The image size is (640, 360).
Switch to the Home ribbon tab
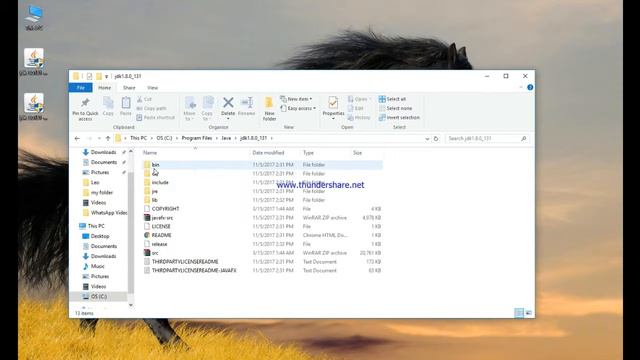tap(104, 88)
